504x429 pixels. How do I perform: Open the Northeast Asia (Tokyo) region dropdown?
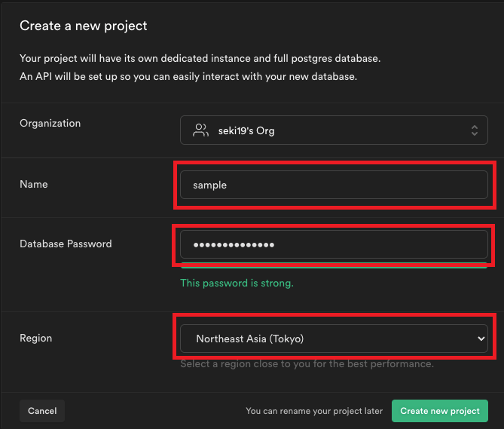(334, 339)
